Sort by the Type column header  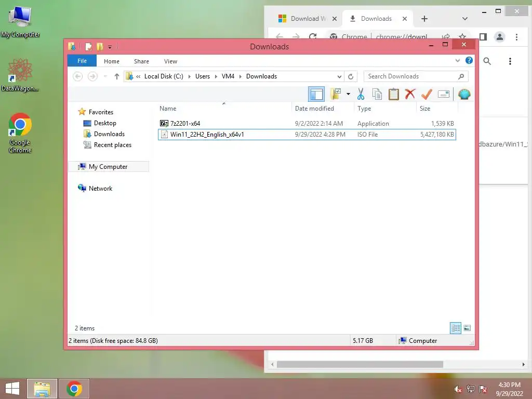385,109
